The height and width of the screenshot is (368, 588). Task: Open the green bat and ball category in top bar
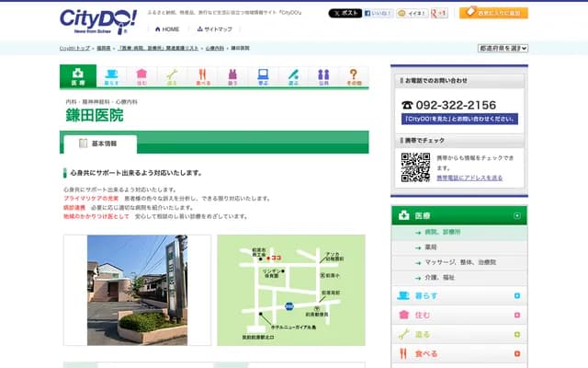point(293,76)
